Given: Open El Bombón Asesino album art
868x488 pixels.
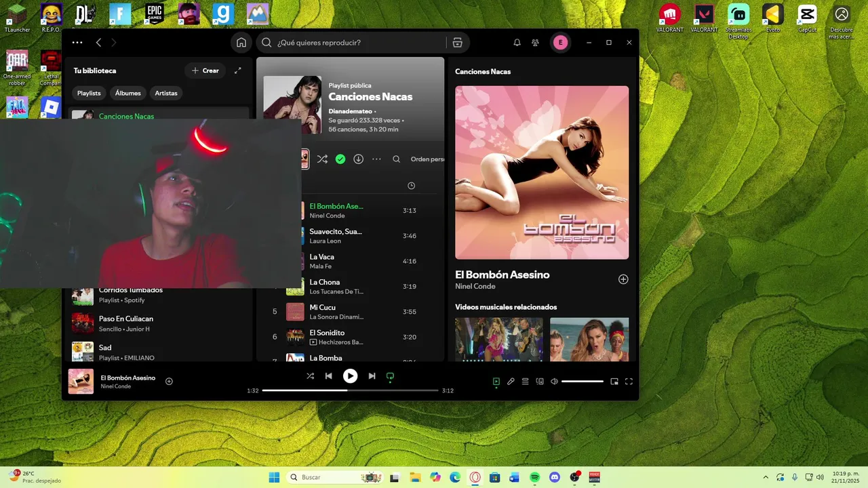Looking at the screenshot, I should point(542,172).
